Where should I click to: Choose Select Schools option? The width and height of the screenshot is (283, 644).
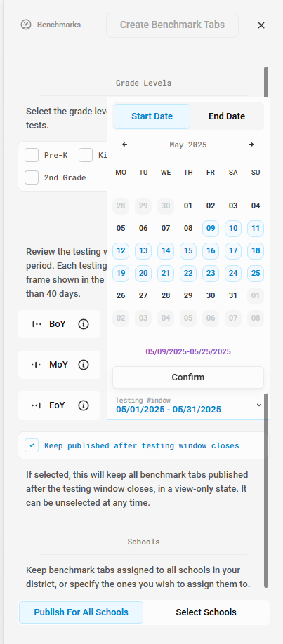point(206,612)
